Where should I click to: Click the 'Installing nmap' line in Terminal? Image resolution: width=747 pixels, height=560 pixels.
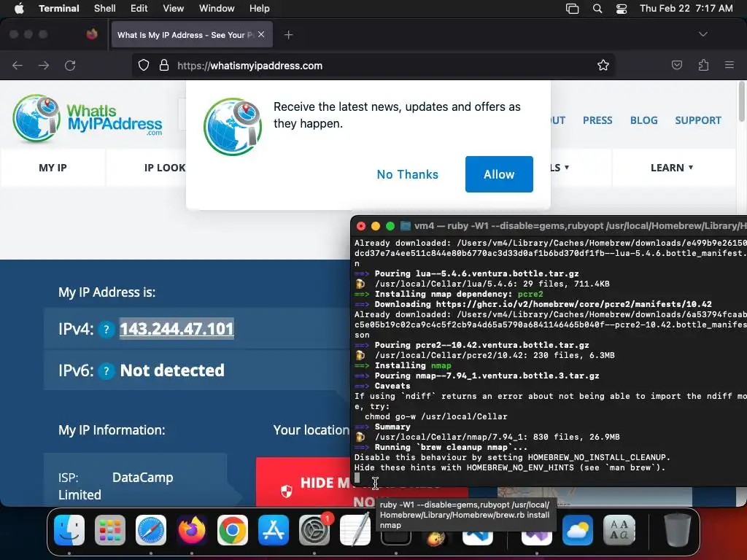(403, 366)
